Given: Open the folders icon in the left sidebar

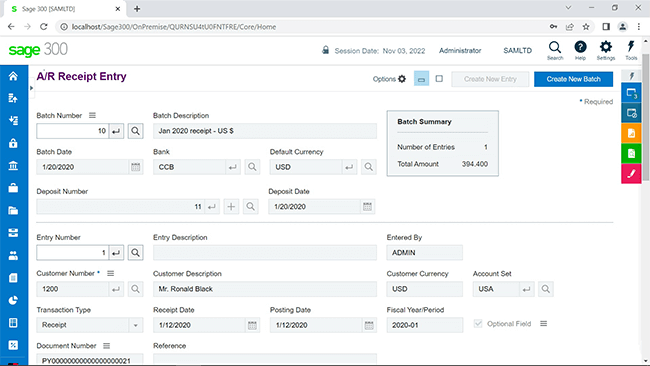Looking at the screenshot, I should (x=13, y=211).
